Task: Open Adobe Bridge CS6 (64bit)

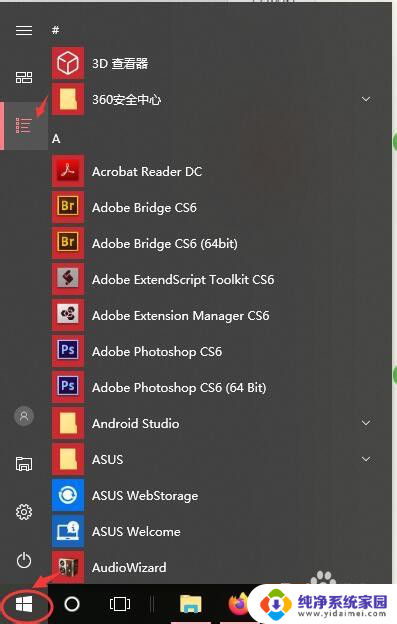Action: pos(215,244)
